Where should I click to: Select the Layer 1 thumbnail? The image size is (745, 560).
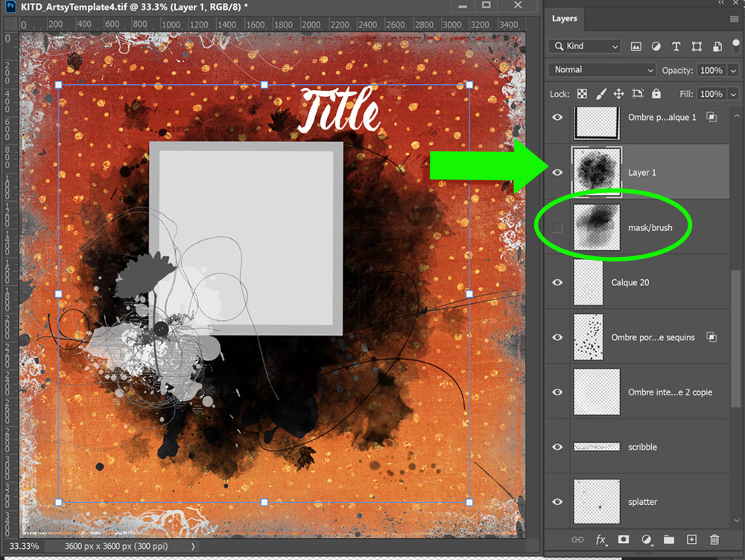coord(597,171)
